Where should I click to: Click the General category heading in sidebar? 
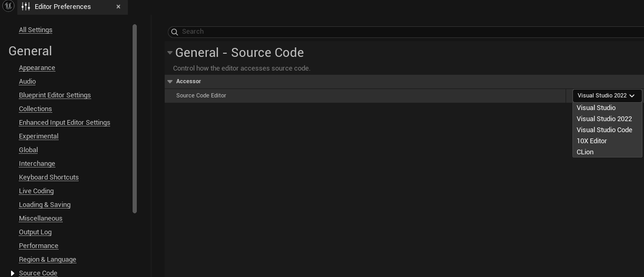tap(30, 51)
